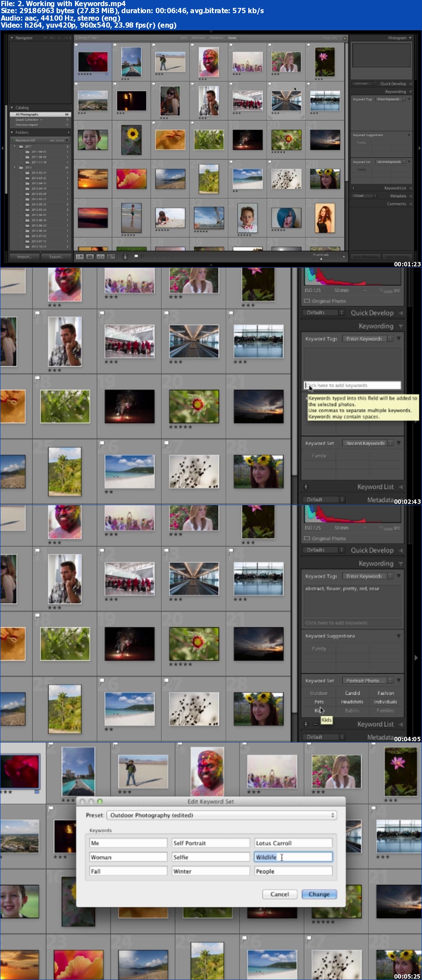422x980 pixels.
Task: Click the Import button
Action: pos(24,257)
